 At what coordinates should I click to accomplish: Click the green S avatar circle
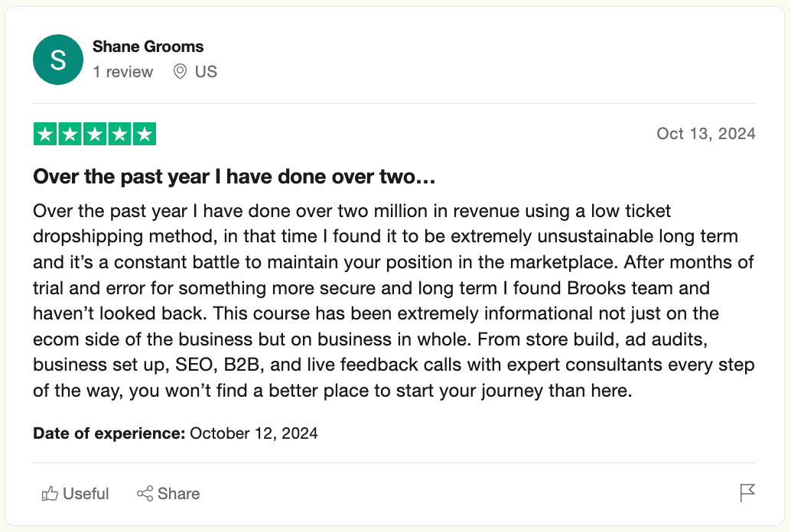pos(58,60)
